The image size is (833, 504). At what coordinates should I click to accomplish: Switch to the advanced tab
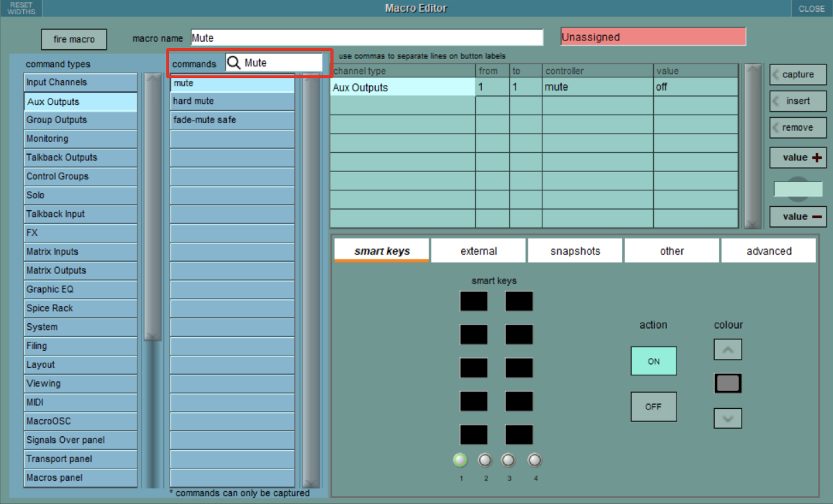point(768,251)
